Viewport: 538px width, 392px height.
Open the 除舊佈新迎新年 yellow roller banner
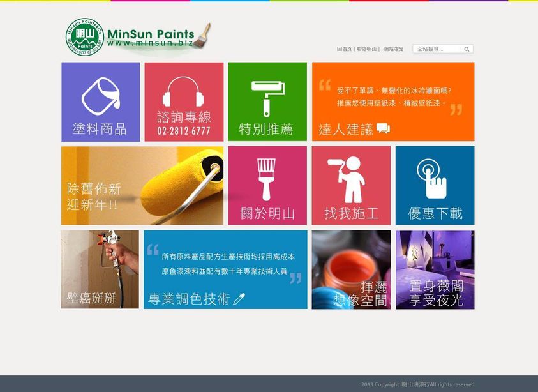point(142,186)
